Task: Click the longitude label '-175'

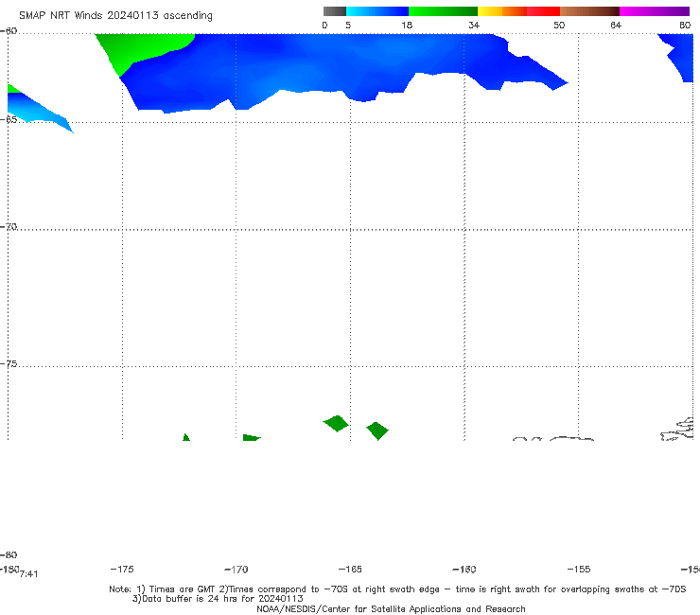Action: pyautogui.click(x=122, y=569)
